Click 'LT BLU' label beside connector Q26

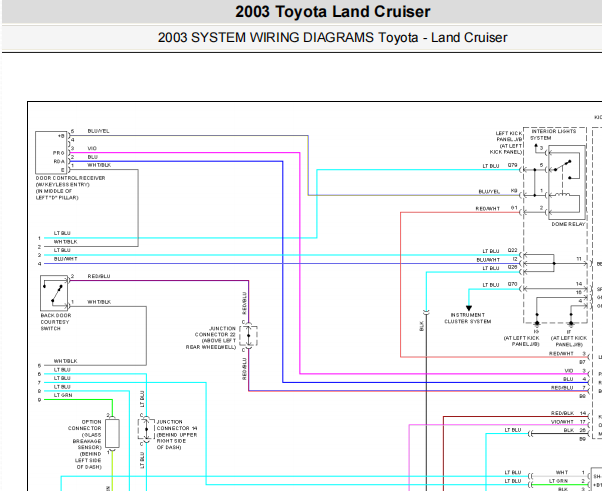coord(491,268)
